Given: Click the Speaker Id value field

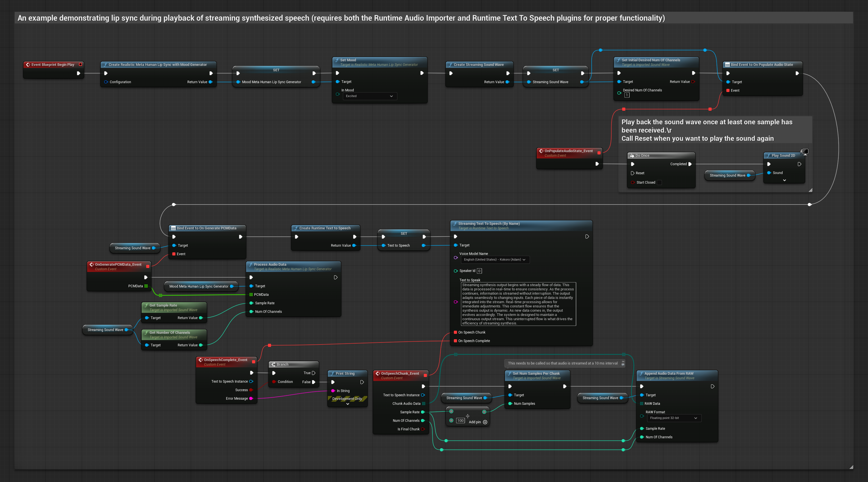Looking at the screenshot, I should (479, 271).
